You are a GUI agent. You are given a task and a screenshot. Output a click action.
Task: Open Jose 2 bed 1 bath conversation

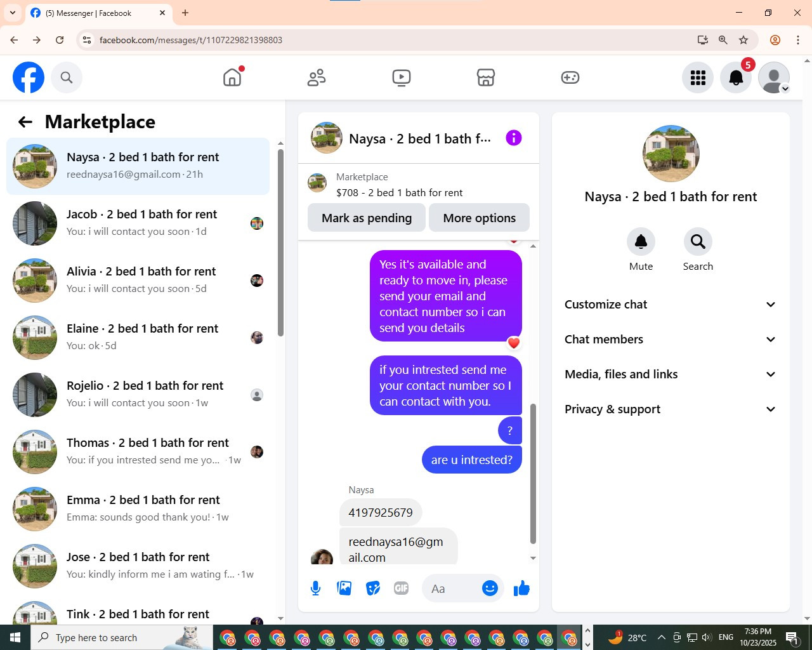click(x=138, y=566)
